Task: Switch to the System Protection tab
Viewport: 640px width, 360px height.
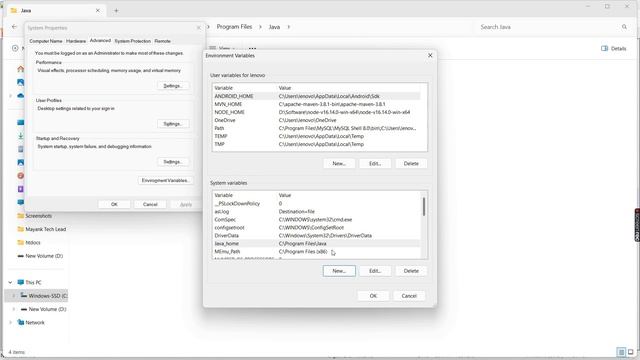Action: [133, 41]
